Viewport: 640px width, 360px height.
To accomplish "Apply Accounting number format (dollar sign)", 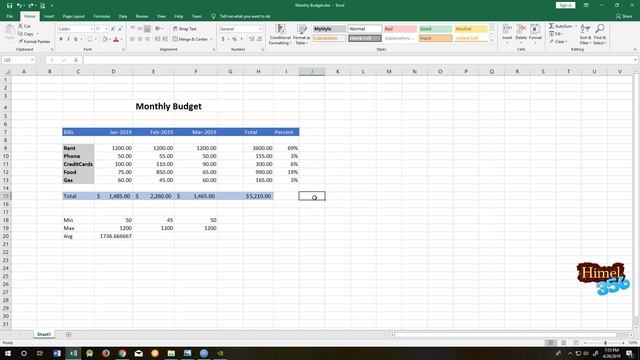I will tap(223, 39).
